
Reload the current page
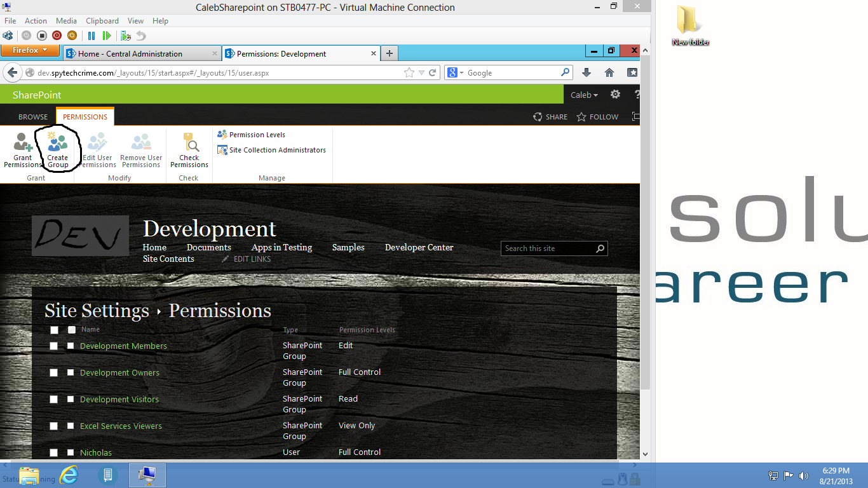point(433,73)
